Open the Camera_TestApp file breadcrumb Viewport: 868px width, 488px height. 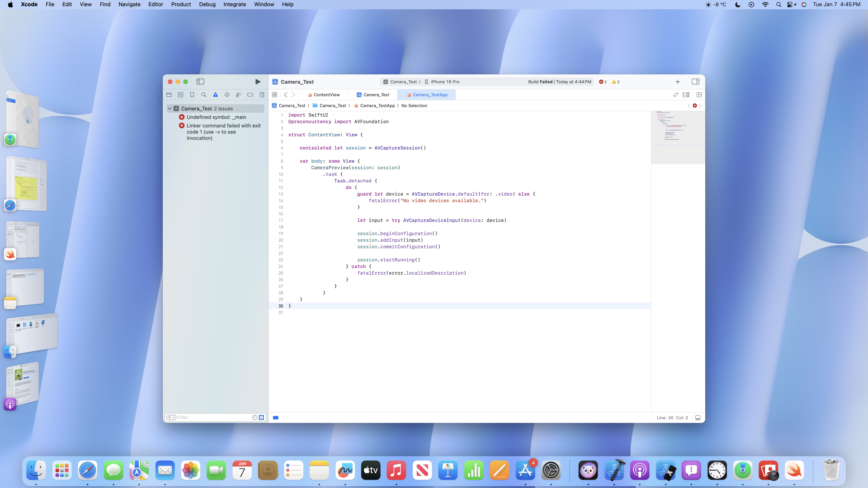coord(374,105)
